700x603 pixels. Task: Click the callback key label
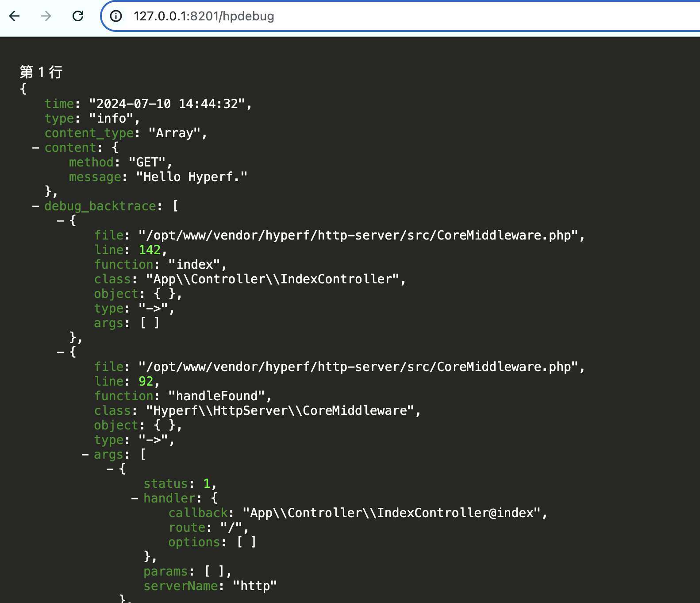(x=198, y=513)
